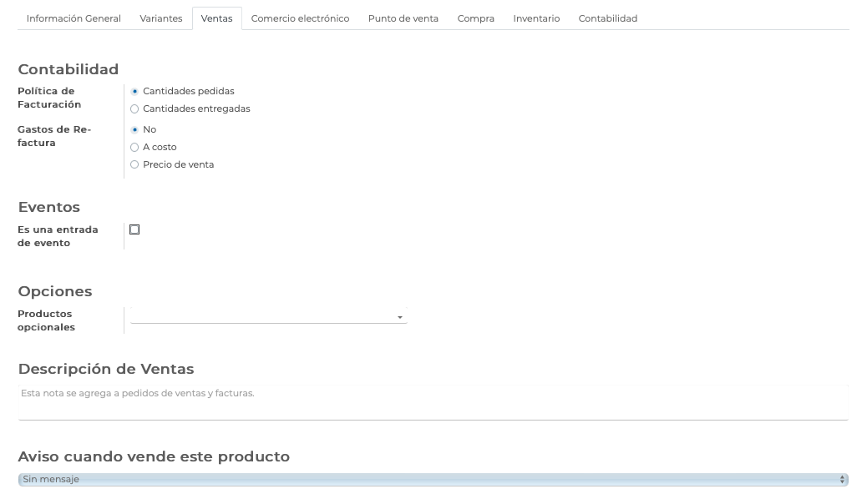Open the Sin mensaje warning dropdown
867x504 pixels.
(x=433, y=480)
